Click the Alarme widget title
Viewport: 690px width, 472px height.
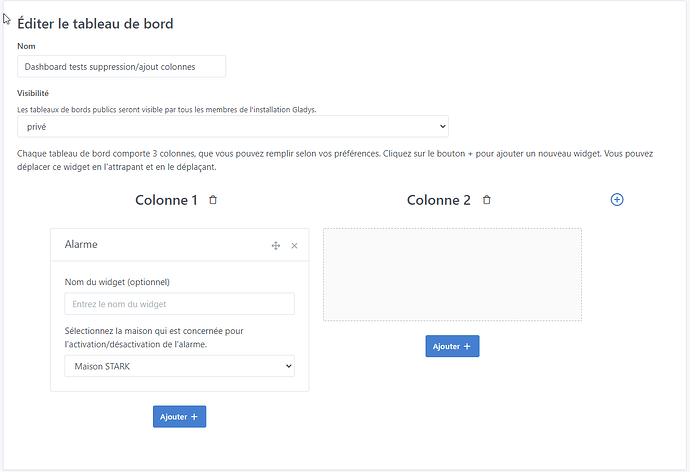(81, 244)
